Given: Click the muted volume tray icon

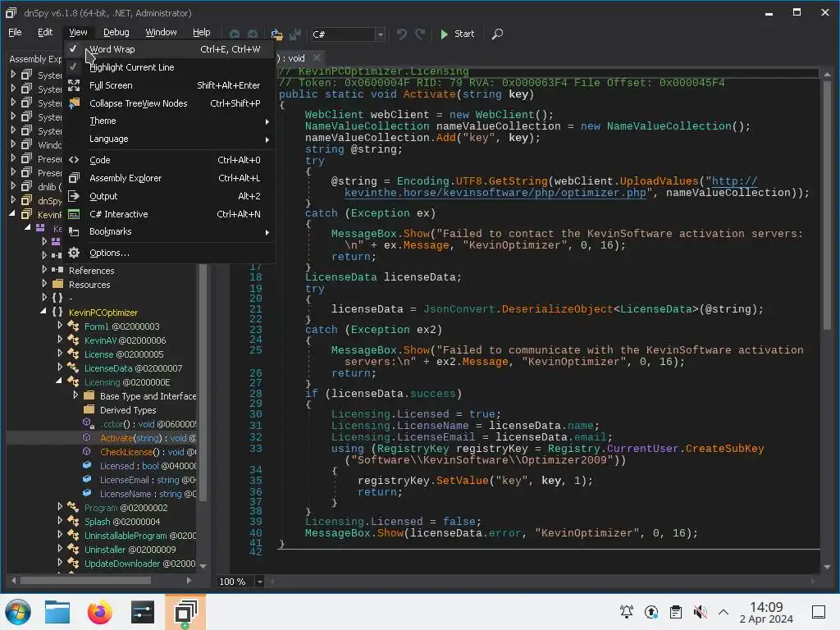Looking at the screenshot, I should [x=700, y=612].
